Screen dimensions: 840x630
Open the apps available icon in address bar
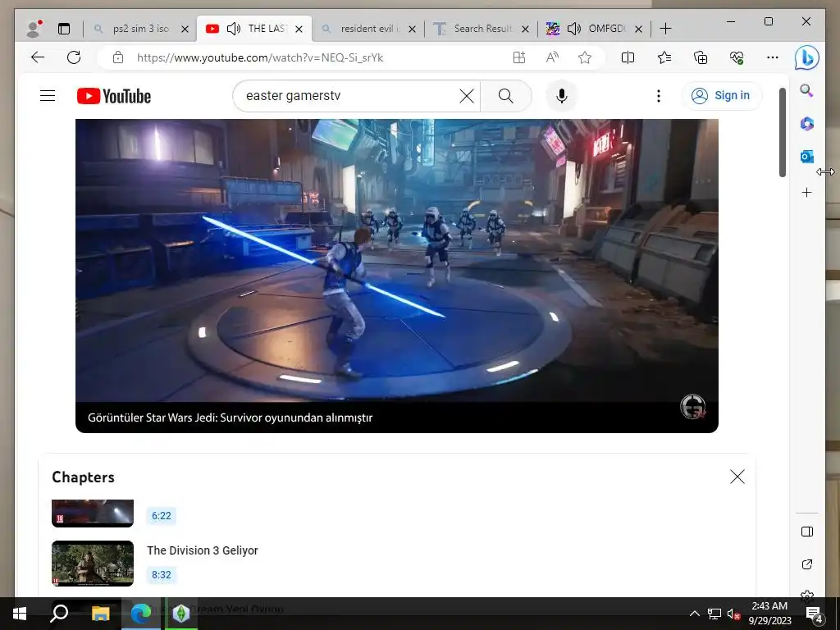click(519, 57)
